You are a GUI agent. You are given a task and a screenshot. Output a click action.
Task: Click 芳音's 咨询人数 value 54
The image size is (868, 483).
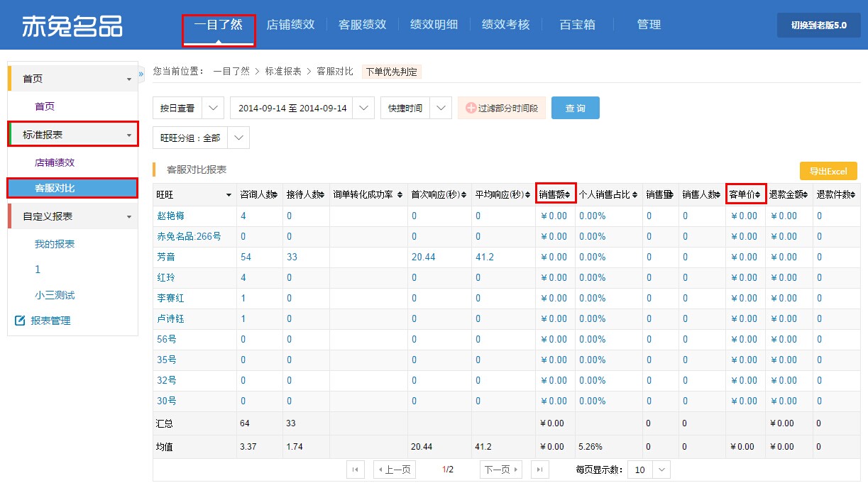click(x=246, y=257)
